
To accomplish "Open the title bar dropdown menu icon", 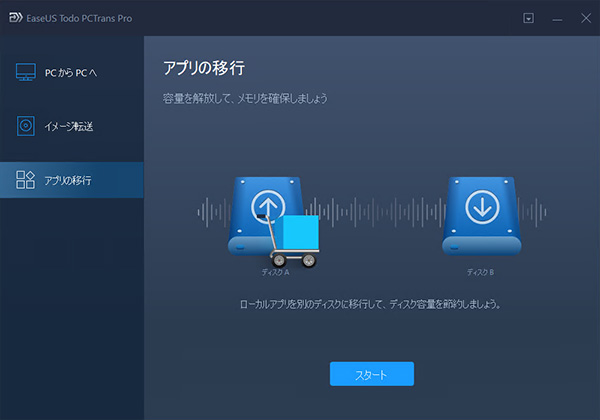I will click(x=528, y=18).
